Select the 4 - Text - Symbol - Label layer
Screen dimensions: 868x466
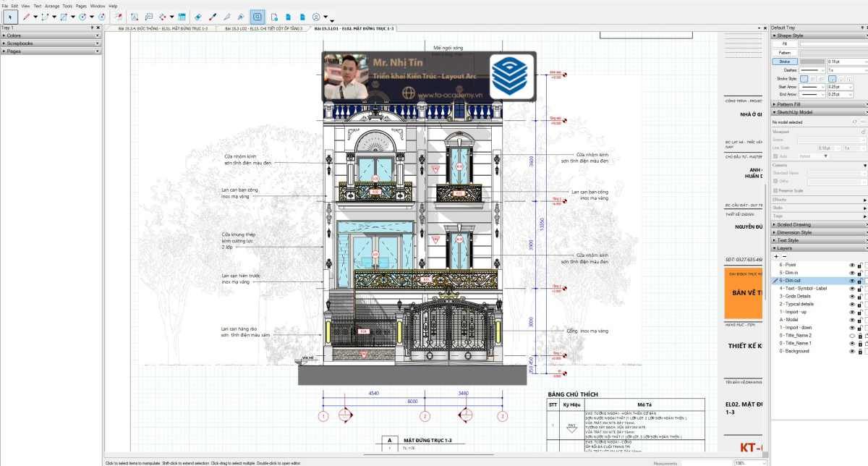pyautogui.click(x=803, y=288)
